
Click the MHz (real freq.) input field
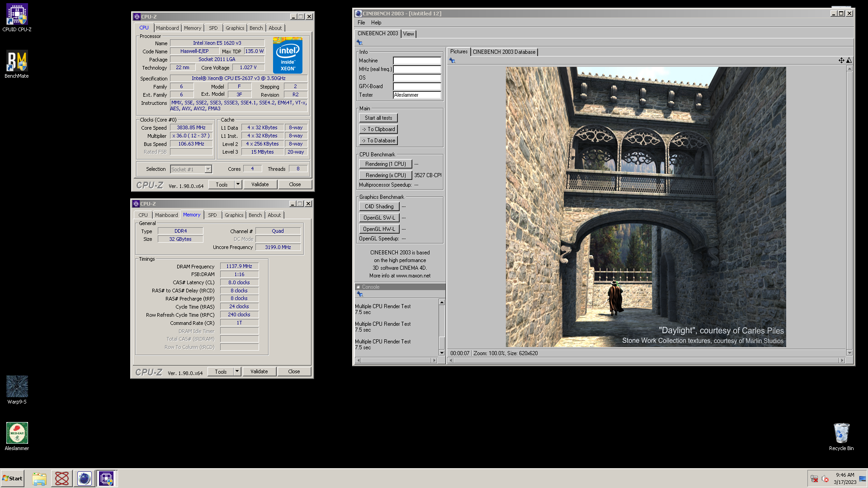417,69
